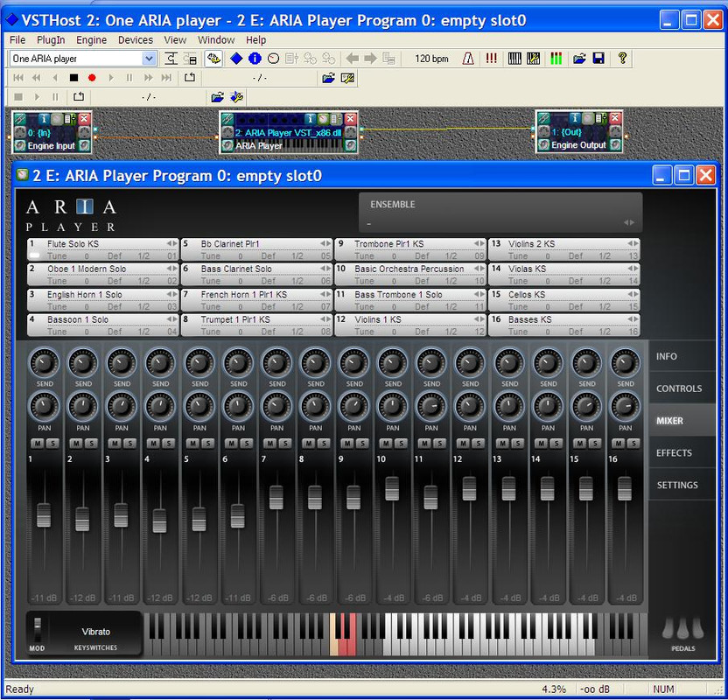Screen dimensions: 728x700
Task: Click Basses KS slot arrows
Action: [x=633, y=318]
